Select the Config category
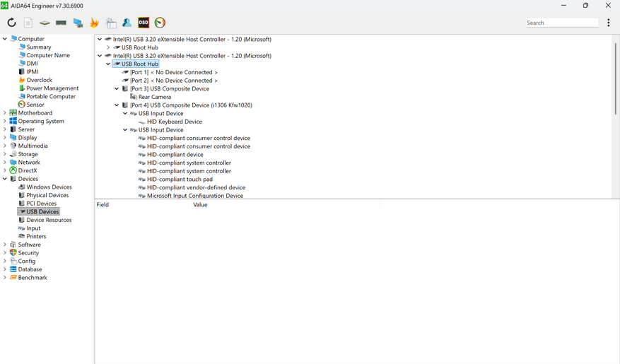Screen dimensions: 620x364 [x=26, y=262]
